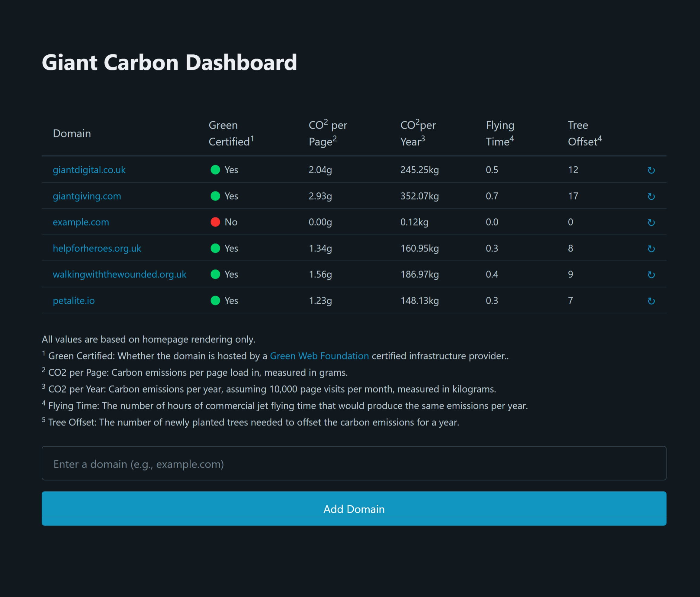The height and width of the screenshot is (597, 700).
Task: Select the 1.34g CO2 per page value
Action: tap(320, 249)
